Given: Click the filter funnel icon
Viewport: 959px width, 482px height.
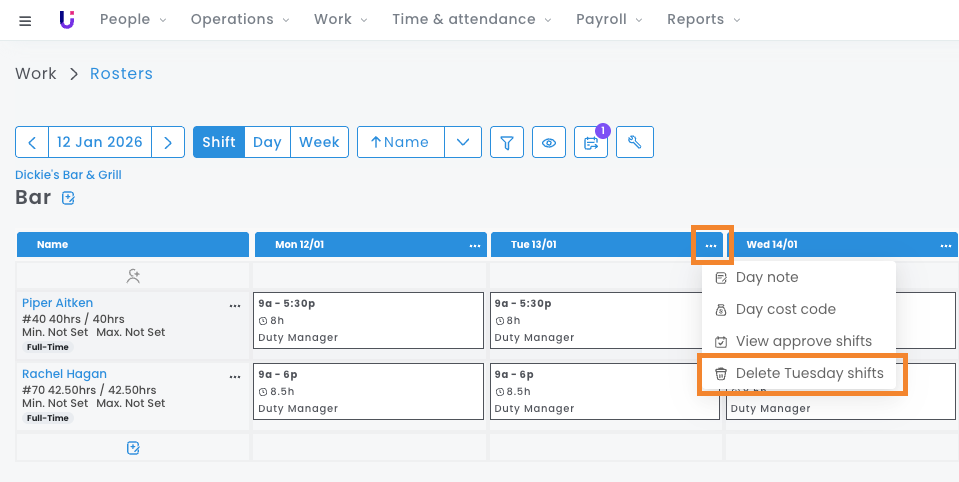Looking at the screenshot, I should 507,142.
